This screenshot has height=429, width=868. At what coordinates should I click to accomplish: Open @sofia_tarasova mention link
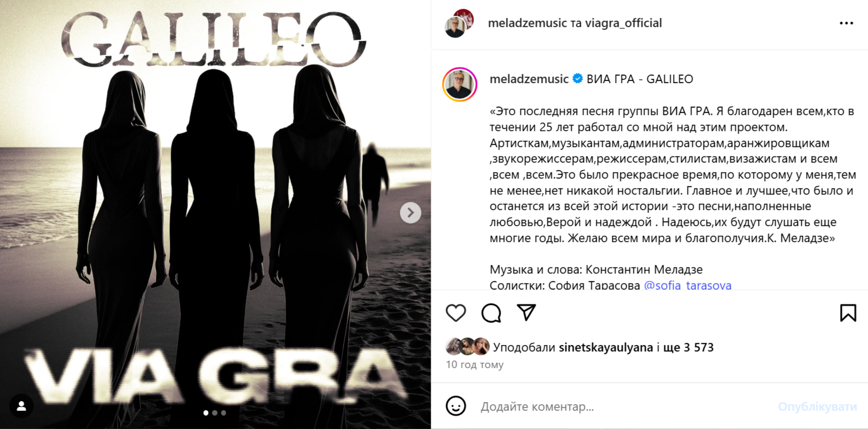coord(688,285)
